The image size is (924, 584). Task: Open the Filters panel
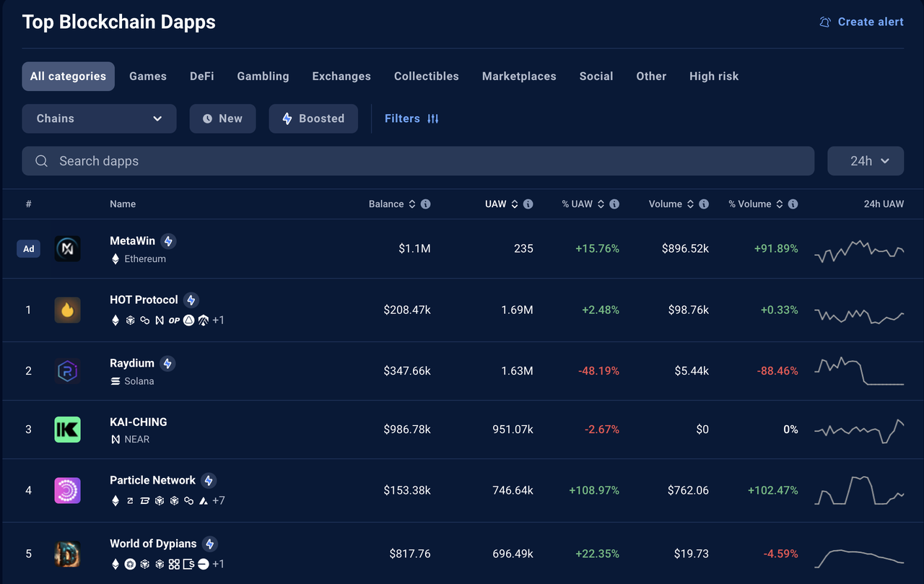(411, 118)
